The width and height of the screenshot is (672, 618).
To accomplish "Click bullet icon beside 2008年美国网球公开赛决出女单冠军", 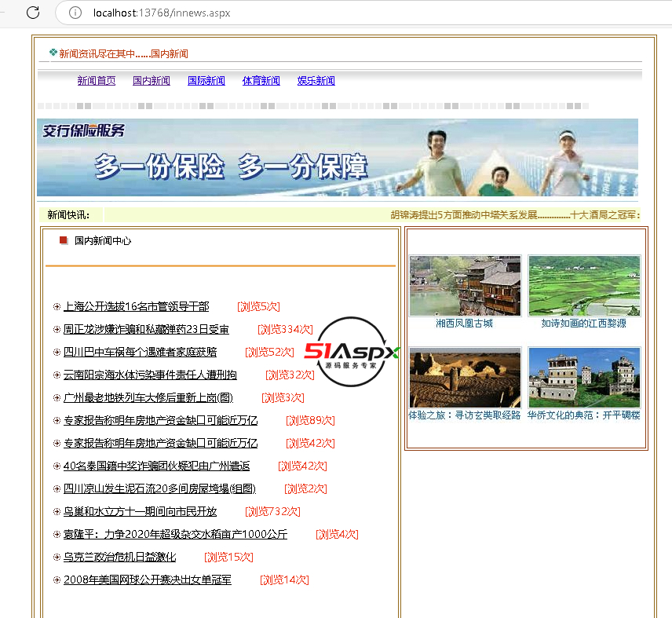I will click(x=57, y=580).
